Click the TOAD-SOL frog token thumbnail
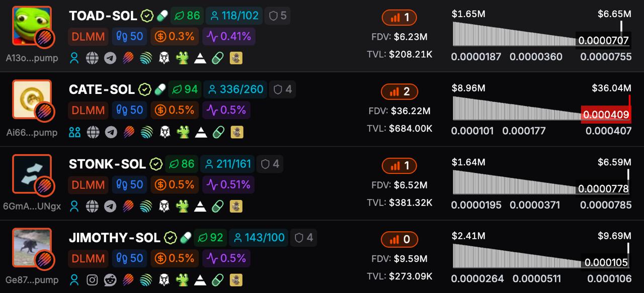Image resolution: width=644 pixels, height=293 pixels. (32, 26)
